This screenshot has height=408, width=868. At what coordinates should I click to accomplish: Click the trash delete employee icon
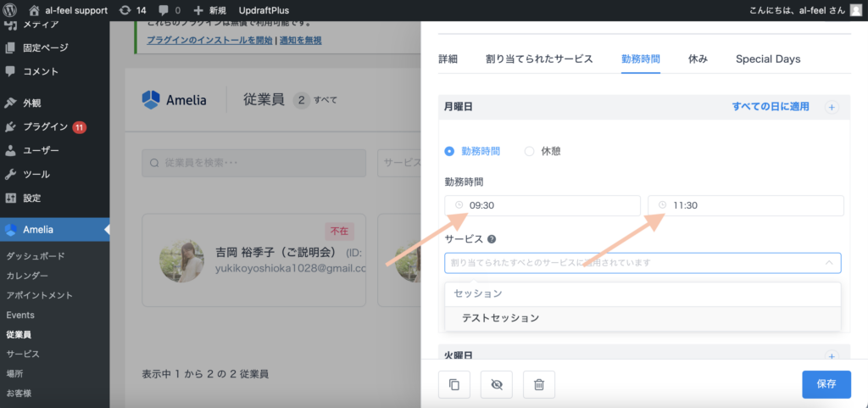538,384
